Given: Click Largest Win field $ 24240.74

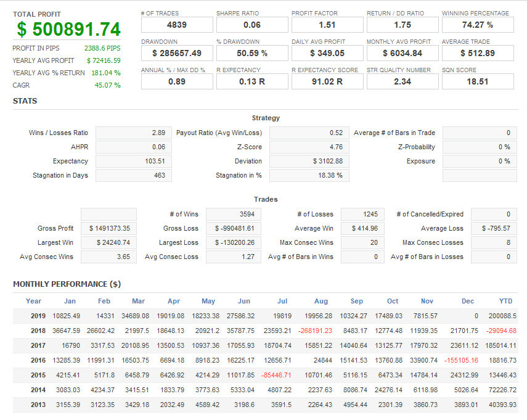Looking at the screenshot, I should pyautogui.click(x=109, y=242).
